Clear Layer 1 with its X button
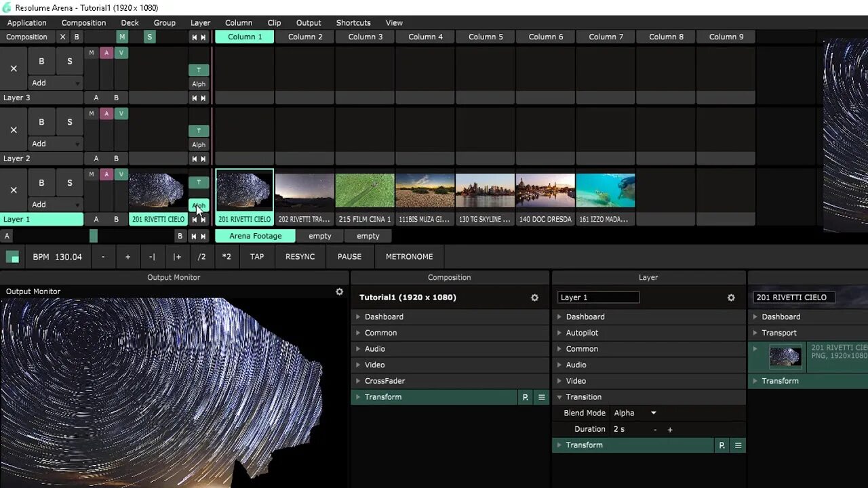This screenshot has width=868, height=488. pyautogui.click(x=14, y=190)
